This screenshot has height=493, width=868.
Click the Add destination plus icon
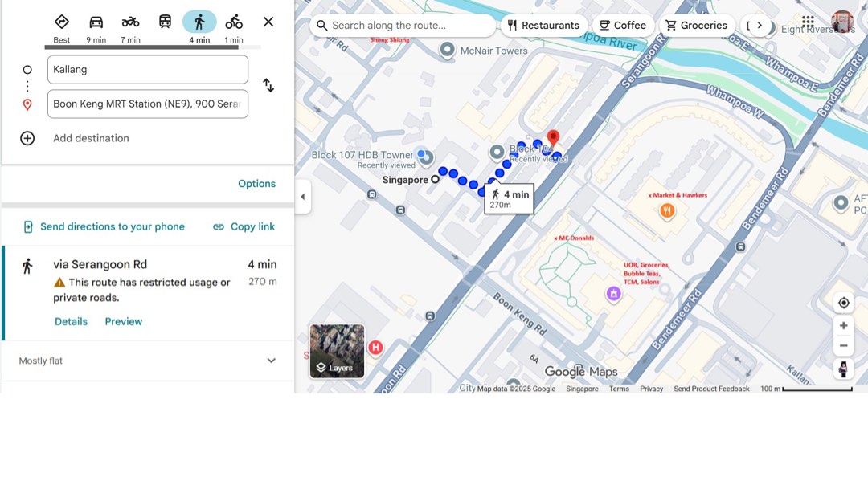tap(27, 138)
